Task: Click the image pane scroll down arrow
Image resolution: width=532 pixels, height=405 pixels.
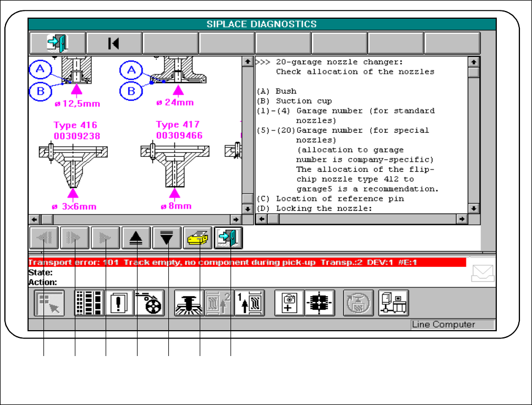Action: [x=248, y=209]
